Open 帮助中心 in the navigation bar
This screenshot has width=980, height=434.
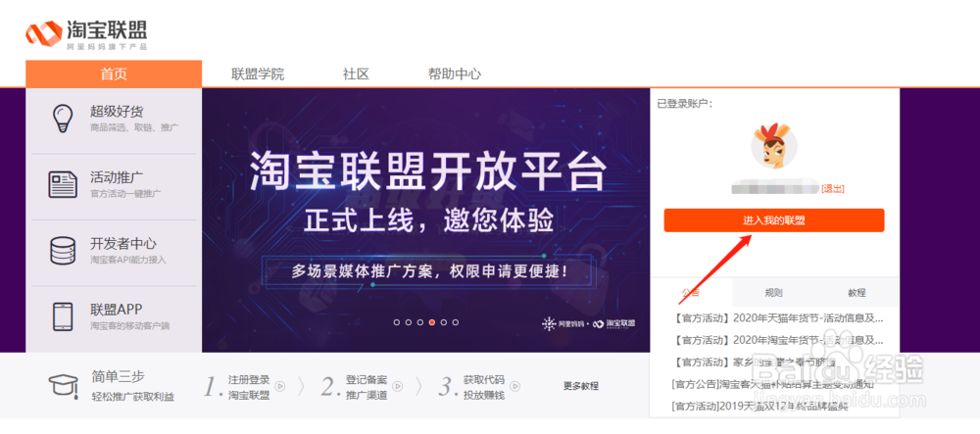(x=455, y=74)
